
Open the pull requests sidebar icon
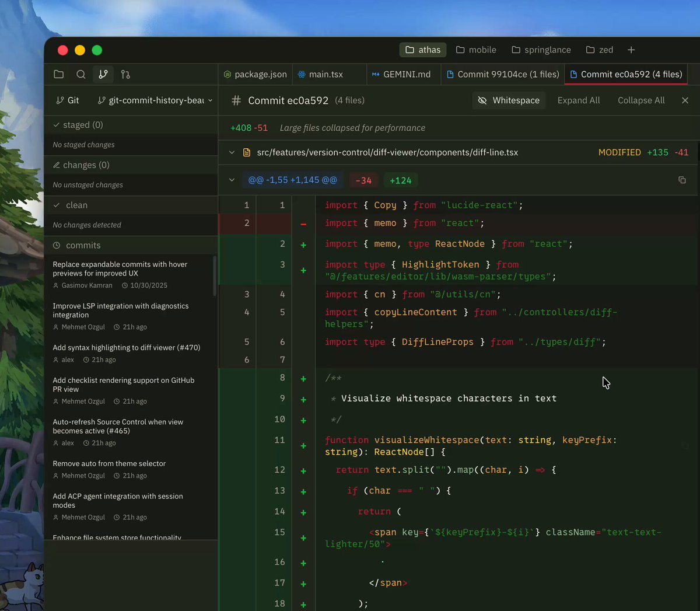125,75
